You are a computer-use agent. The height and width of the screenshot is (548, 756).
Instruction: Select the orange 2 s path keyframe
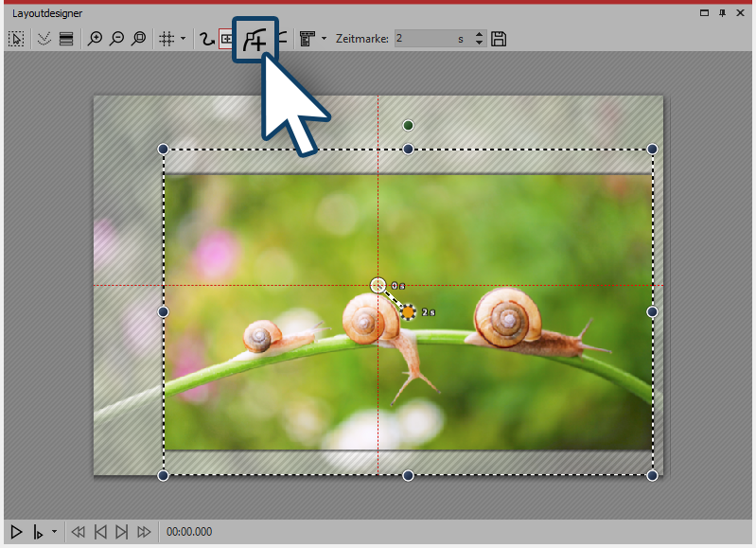click(x=409, y=311)
